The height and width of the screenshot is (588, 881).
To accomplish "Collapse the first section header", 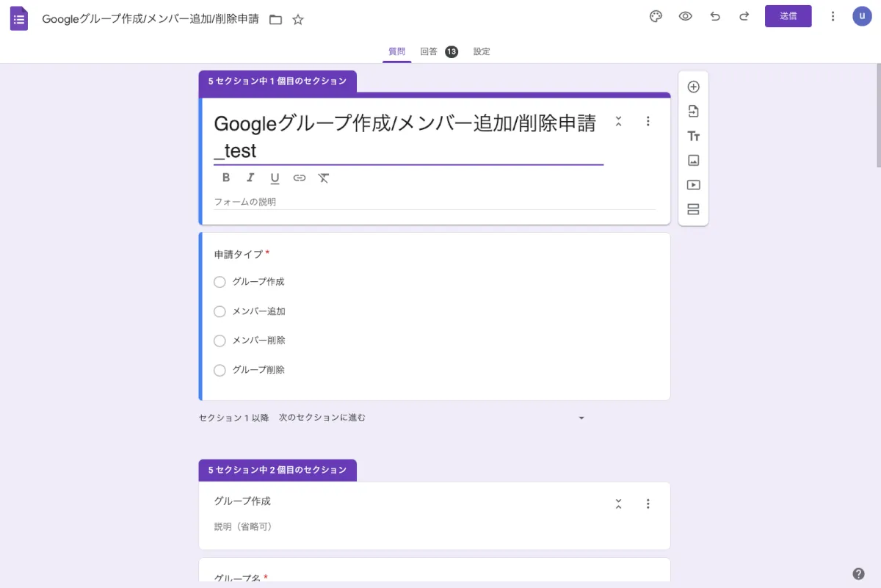I will pyautogui.click(x=618, y=121).
